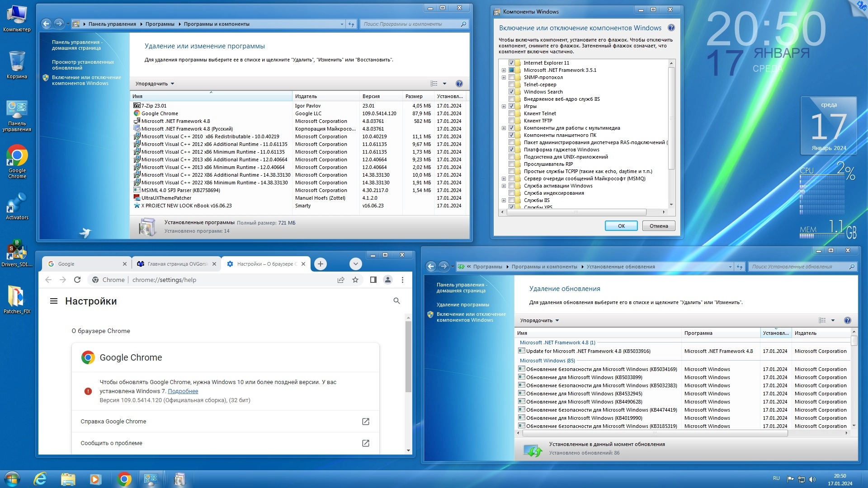Reload the Chrome settings page
This screenshot has width=868, height=488.
(77, 280)
